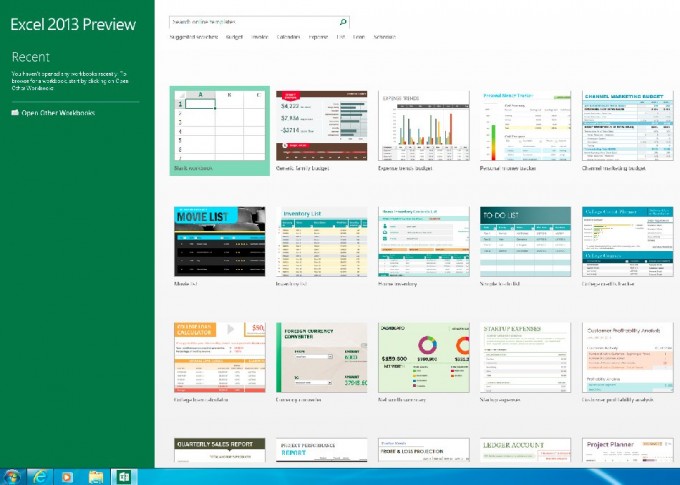Select the Calendars suggested search

point(288,37)
